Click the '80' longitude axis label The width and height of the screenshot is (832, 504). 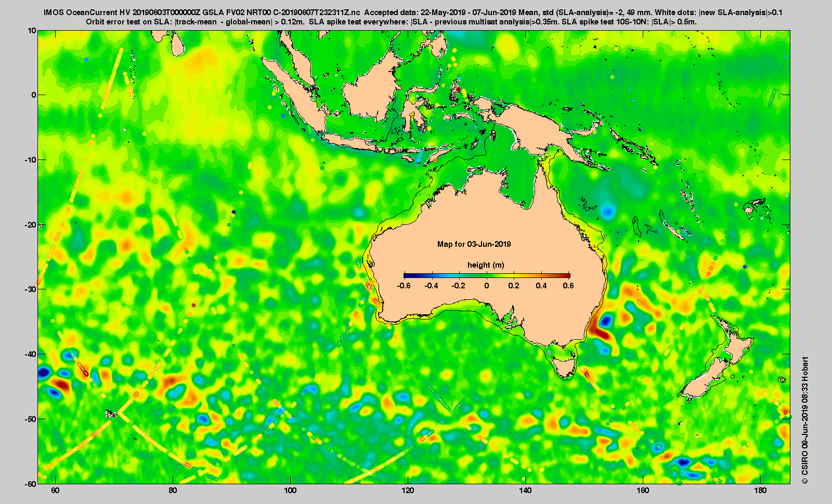173,490
